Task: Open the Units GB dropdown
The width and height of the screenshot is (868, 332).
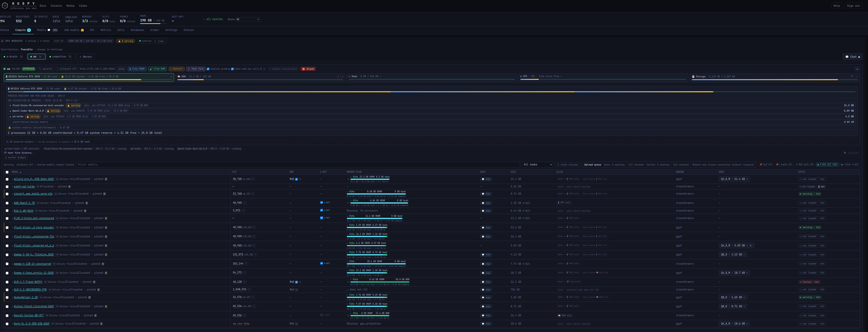Action: 248,19
